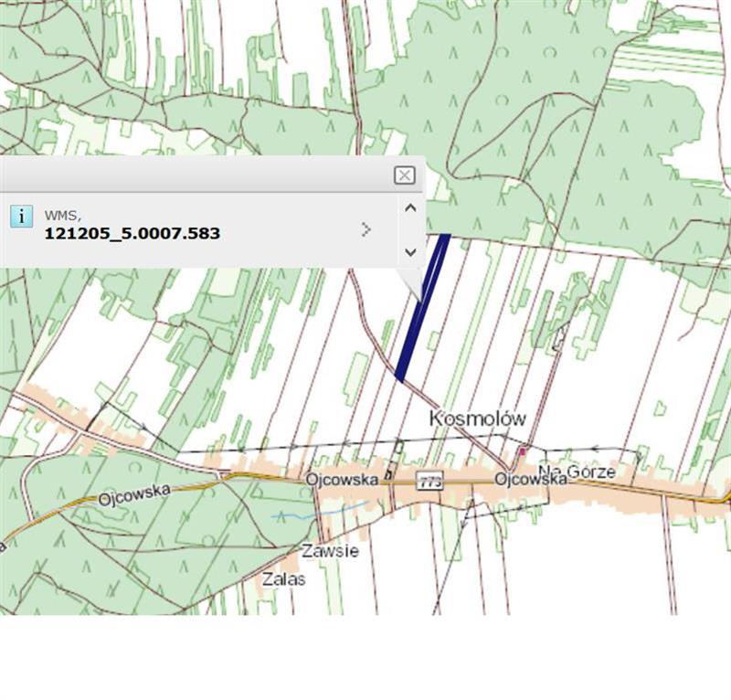Click the Kosmolów village label
This screenshot has height=700, width=731.
coord(478,419)
